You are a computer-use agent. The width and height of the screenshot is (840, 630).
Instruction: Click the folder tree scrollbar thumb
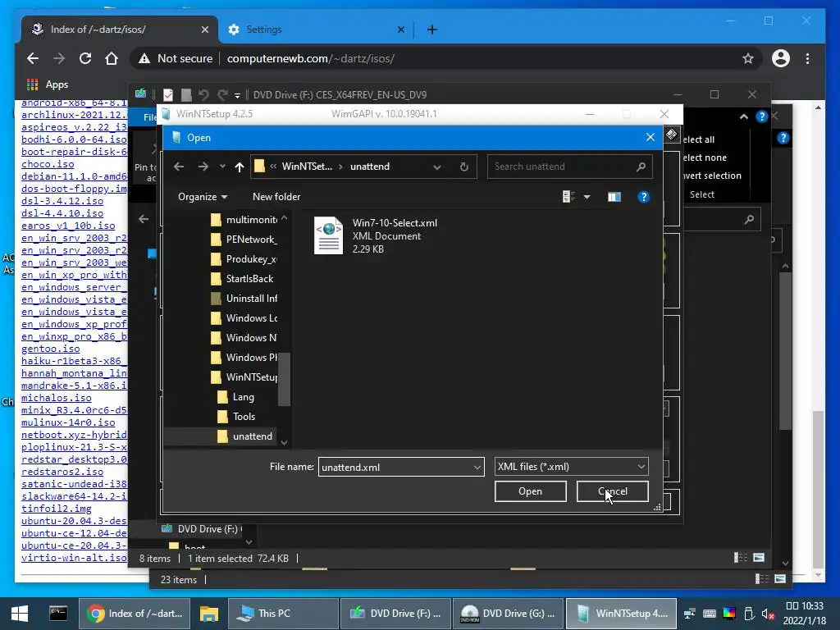285,379
